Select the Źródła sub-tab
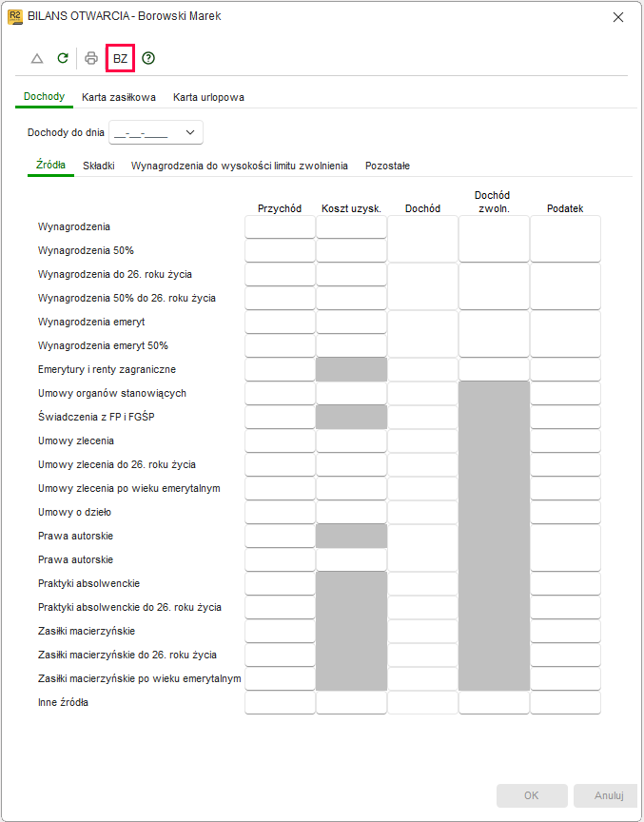 pyautogui.click(x=50, y=166)
